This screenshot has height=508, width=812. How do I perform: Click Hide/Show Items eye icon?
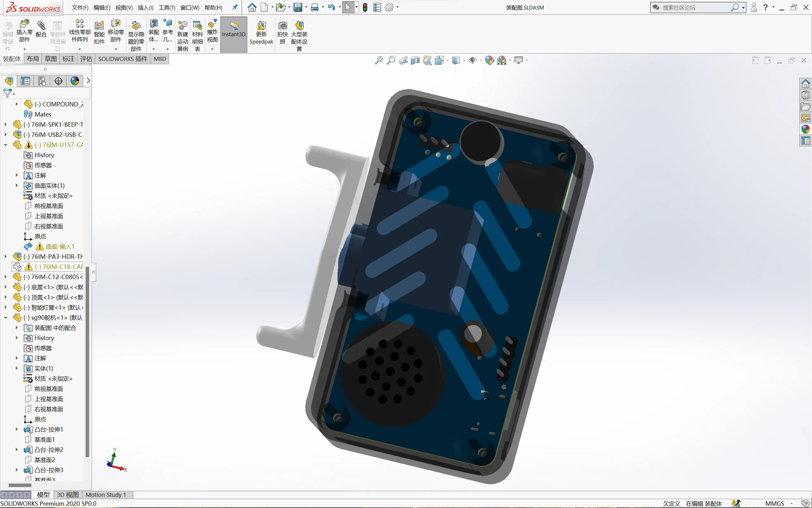473,60
